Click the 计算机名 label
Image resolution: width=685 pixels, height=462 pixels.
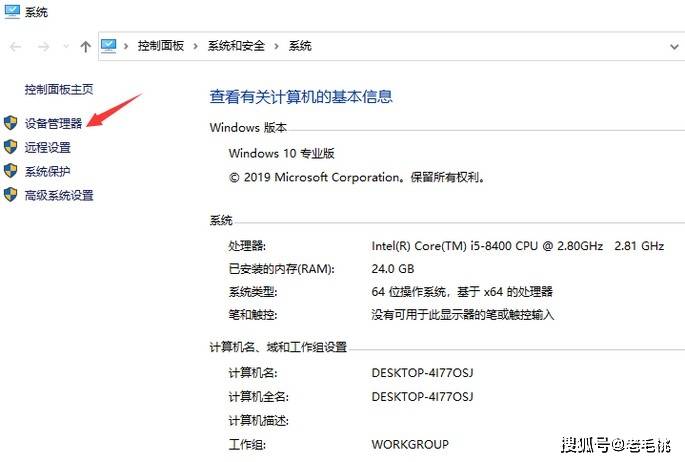pos(253,373)
